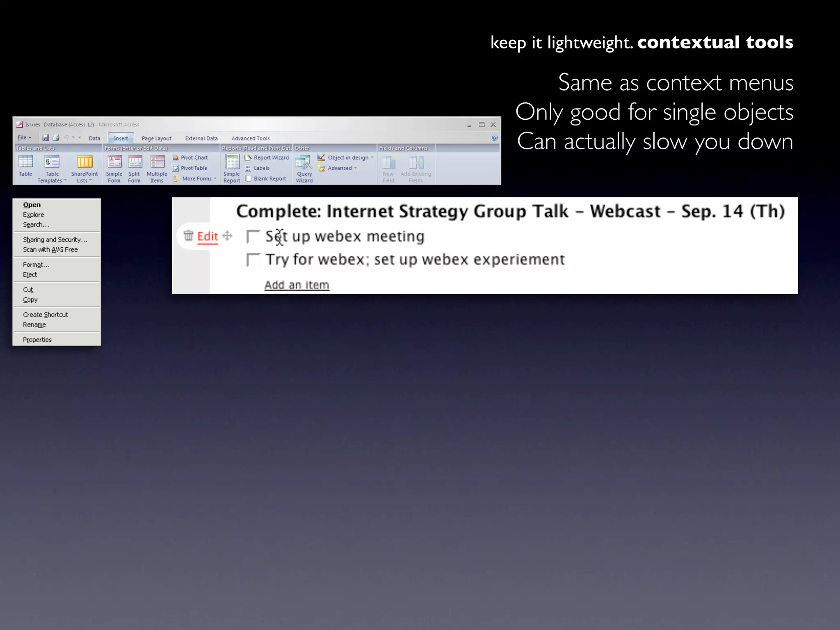Expand the More Forms dropdown

click(x=194, y=179)
